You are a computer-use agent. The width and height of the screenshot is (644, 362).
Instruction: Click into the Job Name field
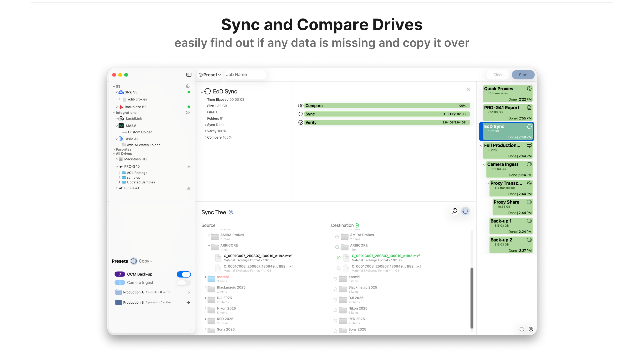tap(245, 75)
